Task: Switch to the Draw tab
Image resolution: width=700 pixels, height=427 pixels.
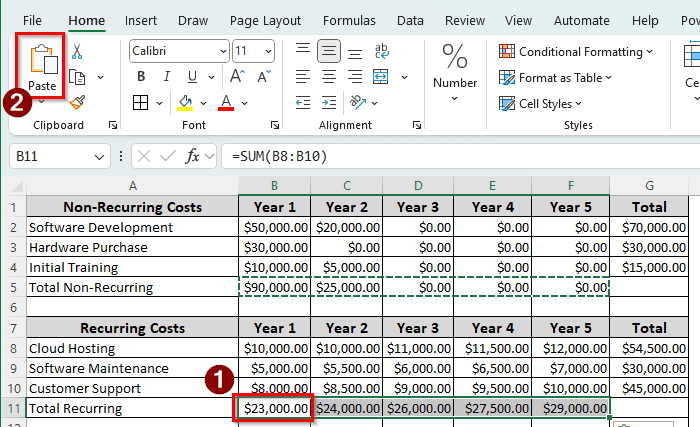Action: point(193,21)
